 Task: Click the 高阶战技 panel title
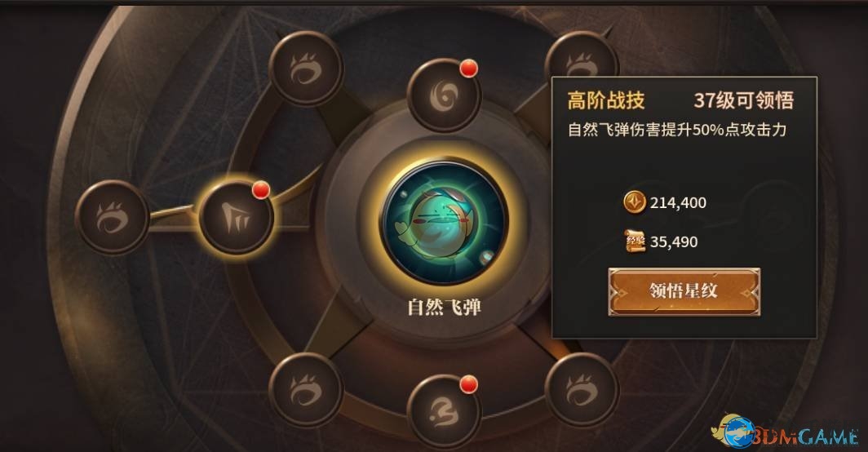click(606, 100)
